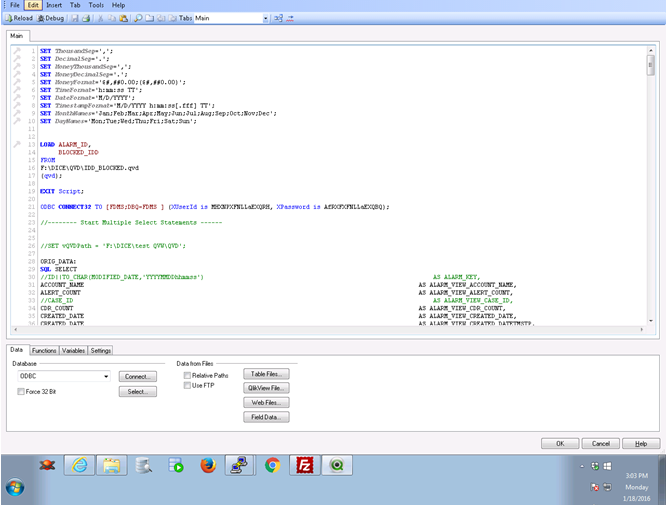This screenshot has width=668, height=507.
Task: Print the script using the printer icon
Action: [x=86, y=18]
